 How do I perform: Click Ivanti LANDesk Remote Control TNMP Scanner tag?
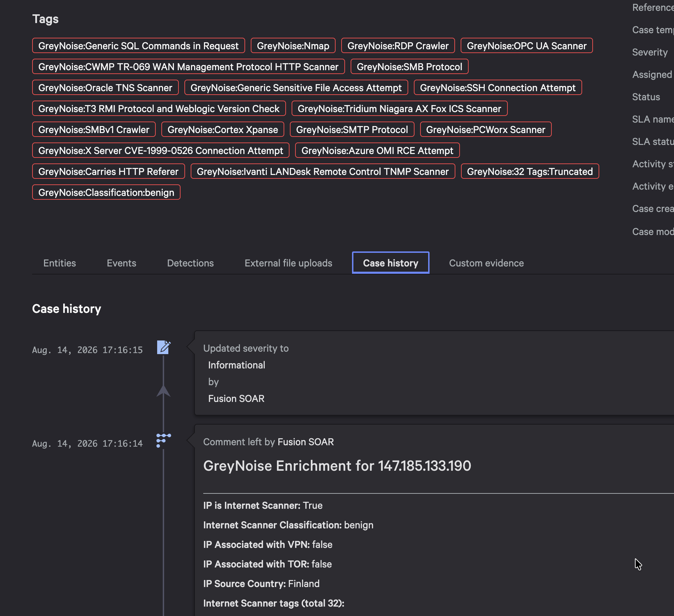pyautogui.click(x=323, y=171)
